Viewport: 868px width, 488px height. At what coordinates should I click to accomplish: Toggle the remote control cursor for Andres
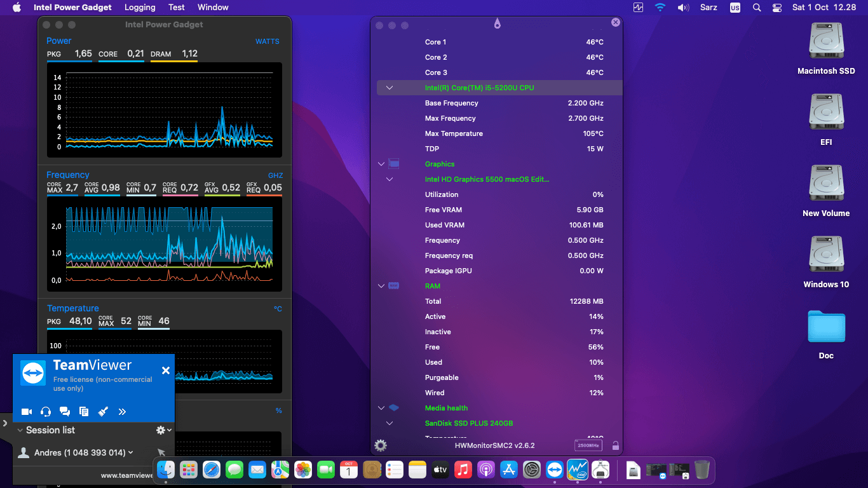[161, 452]
